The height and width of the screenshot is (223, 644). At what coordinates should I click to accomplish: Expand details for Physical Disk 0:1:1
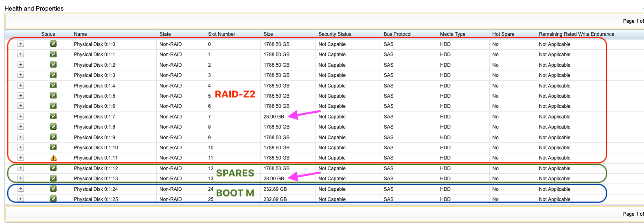tap(21, 54)
